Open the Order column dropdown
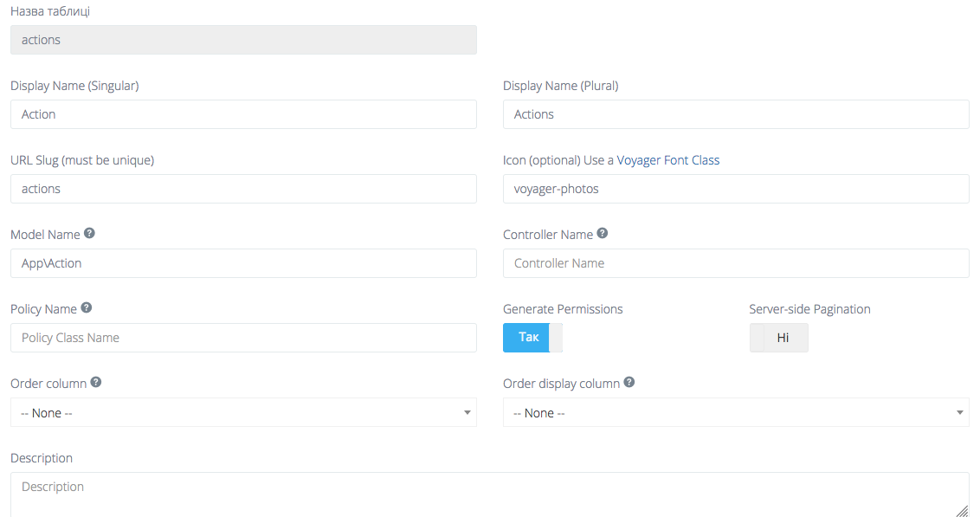 point(243,412)
